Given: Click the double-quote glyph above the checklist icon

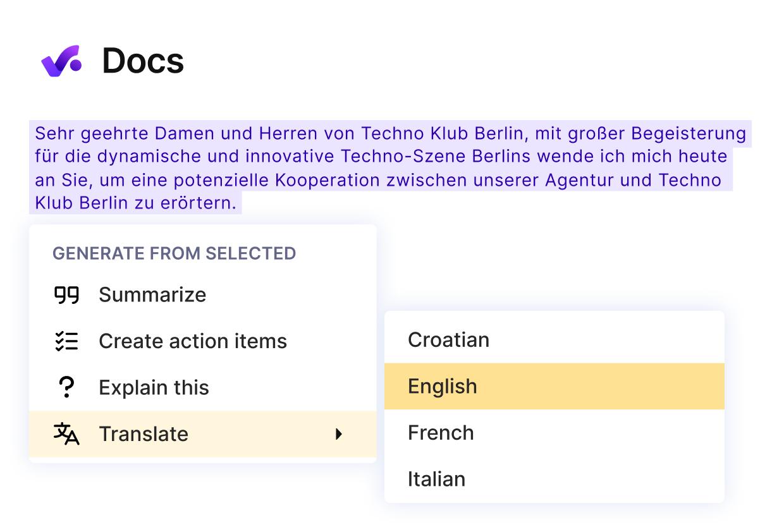Looking at the screenshot, I should click(66, 294).
